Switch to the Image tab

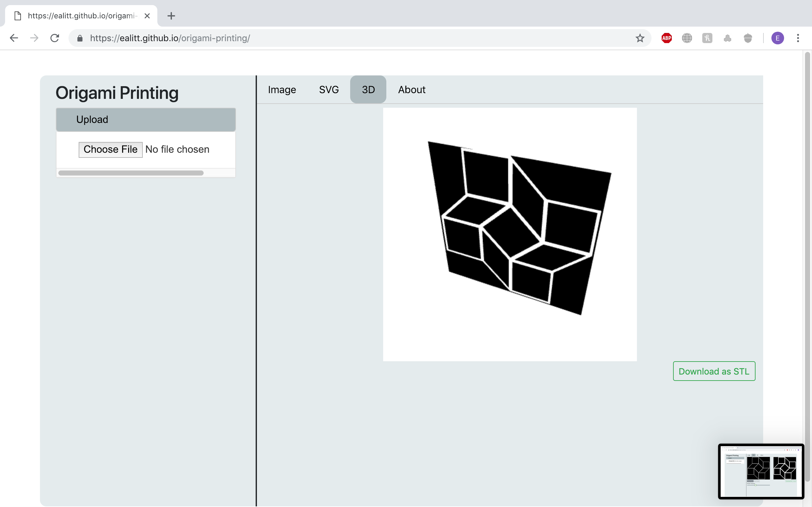point(282,90)
